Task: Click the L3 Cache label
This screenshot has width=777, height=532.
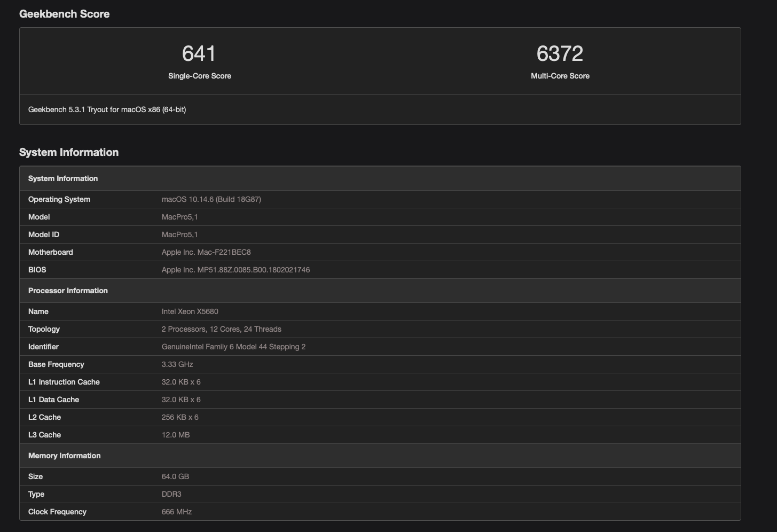Action: pos(44,435)
